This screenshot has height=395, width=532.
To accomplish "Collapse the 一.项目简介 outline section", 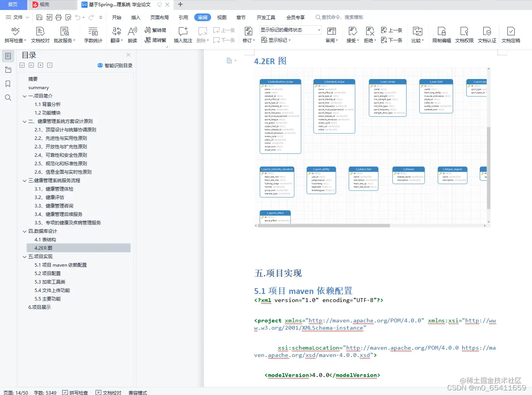I will click(25, 96).
